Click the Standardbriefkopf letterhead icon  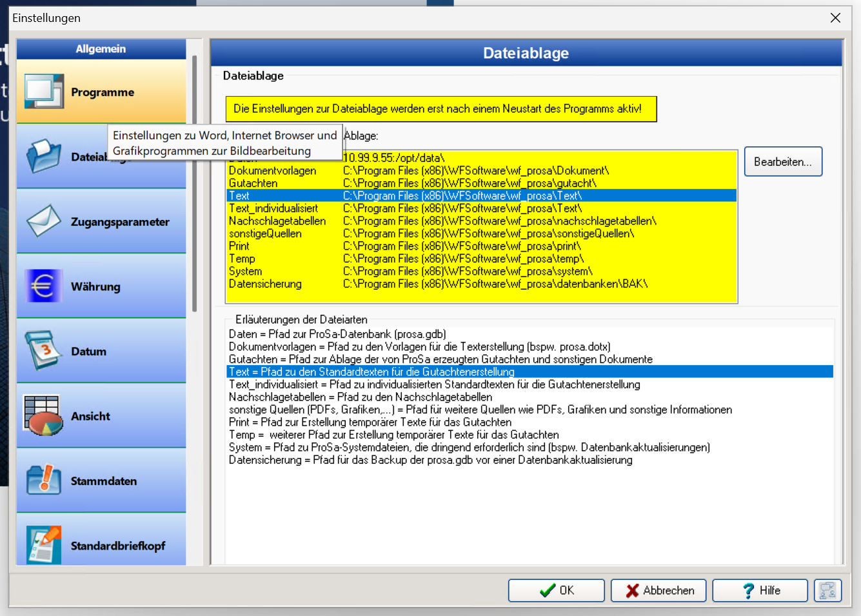tap(44, 545)
